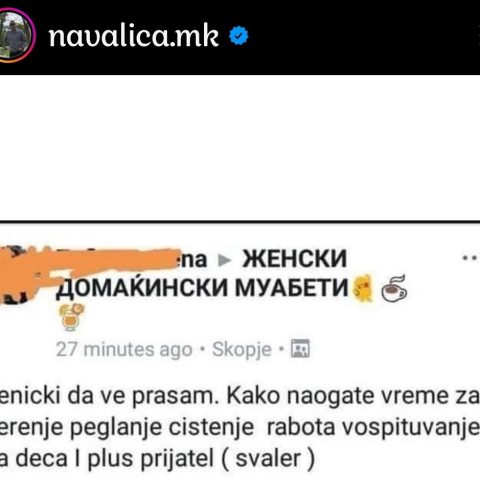The width and height of the screenshot is (480, 480).
Task: Click the words 'peglanje cistenje' in post
Action: 161,428
